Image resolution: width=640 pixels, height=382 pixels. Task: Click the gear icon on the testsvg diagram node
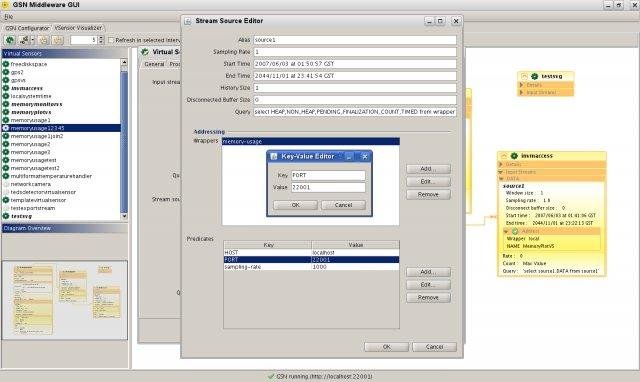[534, 76]
